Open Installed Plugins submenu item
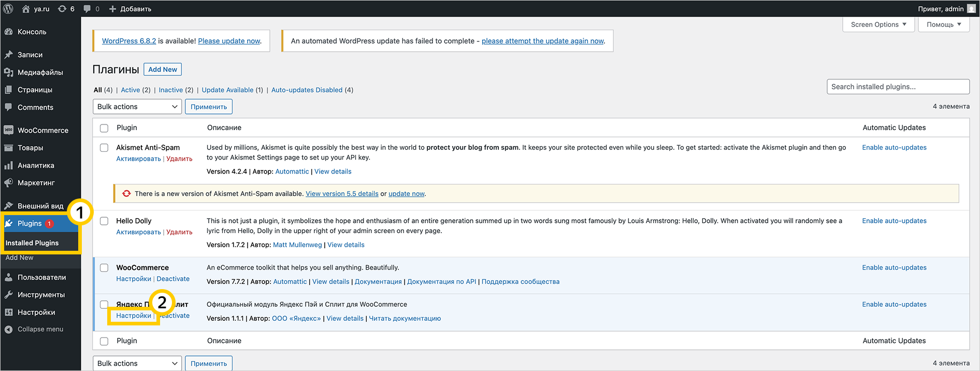980x371 pixels. pos(32,243)
